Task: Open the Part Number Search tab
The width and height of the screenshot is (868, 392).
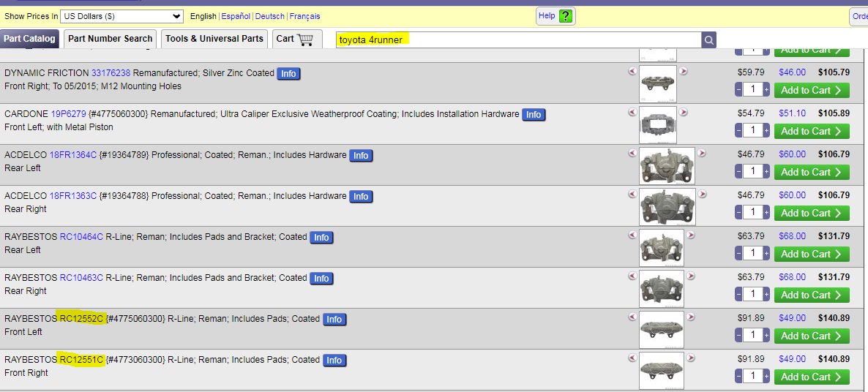Action: (x=111, y=39)
